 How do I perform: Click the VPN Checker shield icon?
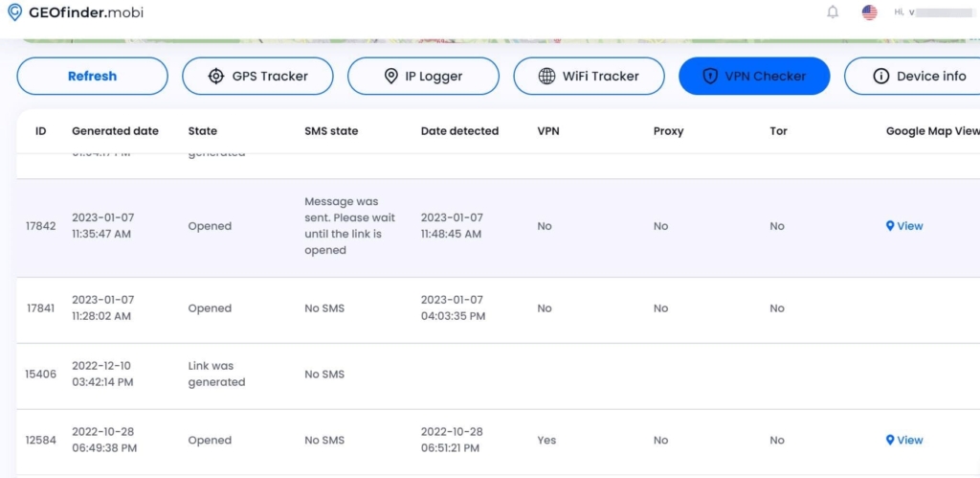709,77
